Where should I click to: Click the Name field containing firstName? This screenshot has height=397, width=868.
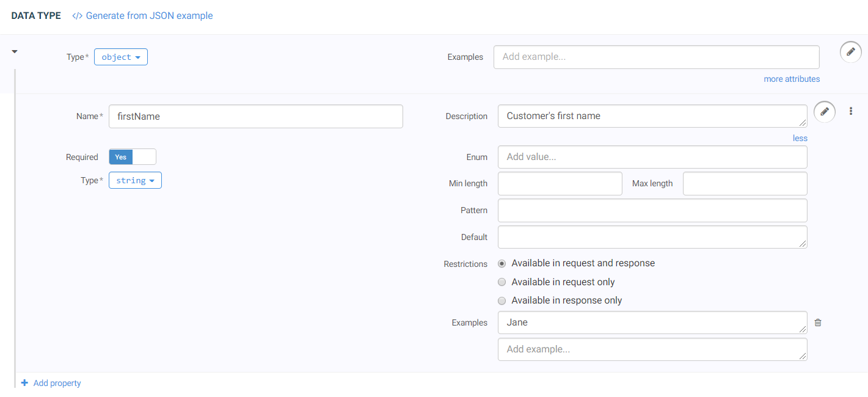point(255,116)
